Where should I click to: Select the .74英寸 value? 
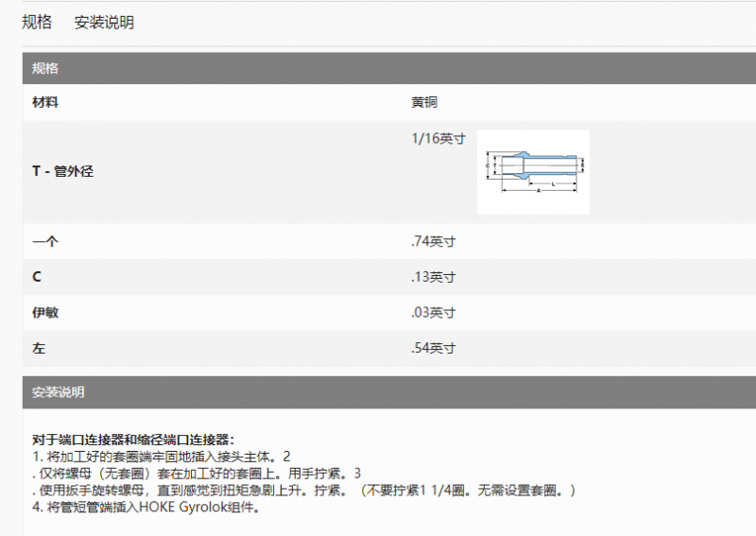(x=434, y=241)
